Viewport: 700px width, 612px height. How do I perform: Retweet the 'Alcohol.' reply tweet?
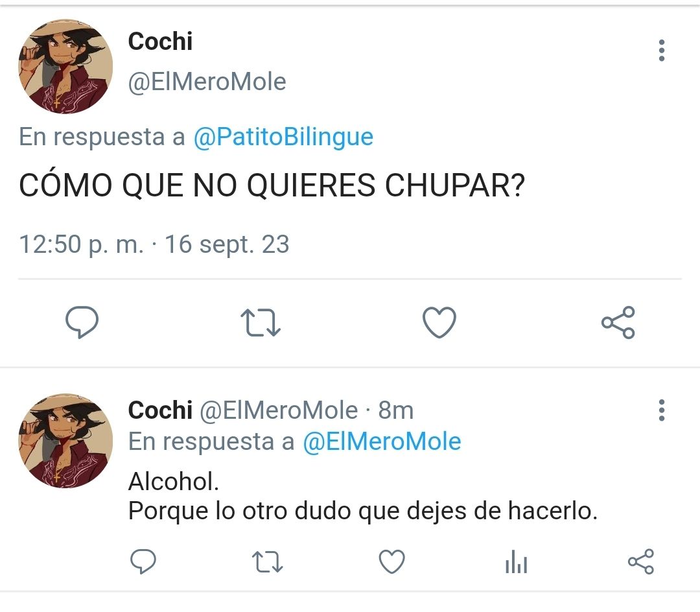tap(267, 561)
